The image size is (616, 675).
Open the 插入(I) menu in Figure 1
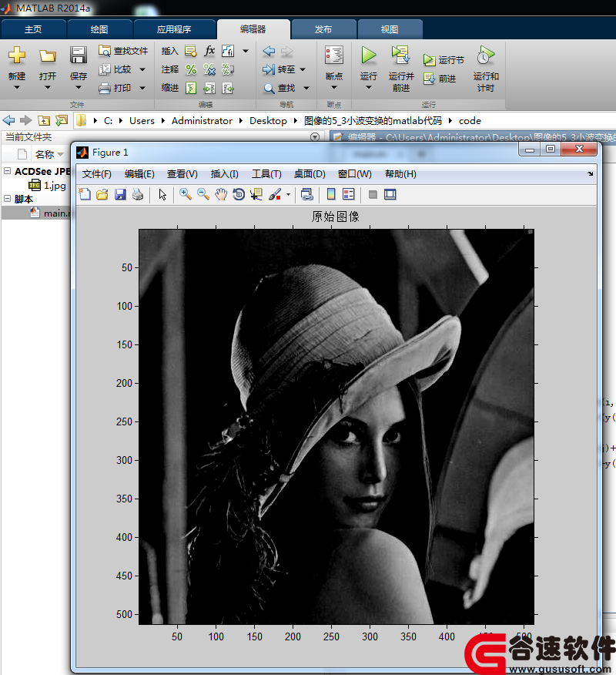pos(225,174)
